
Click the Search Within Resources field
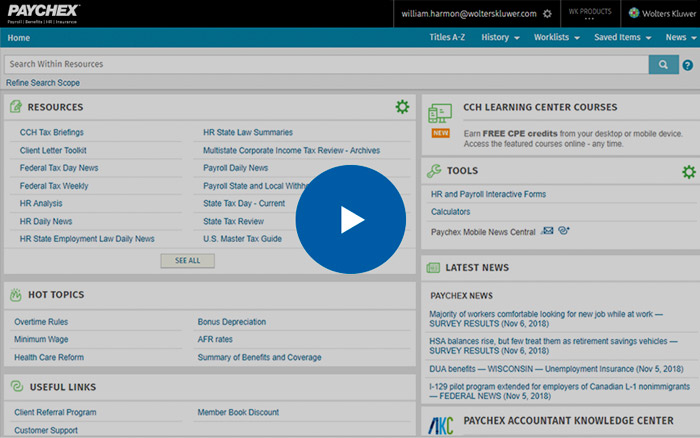pyautogui.click(x=326, y=64)
